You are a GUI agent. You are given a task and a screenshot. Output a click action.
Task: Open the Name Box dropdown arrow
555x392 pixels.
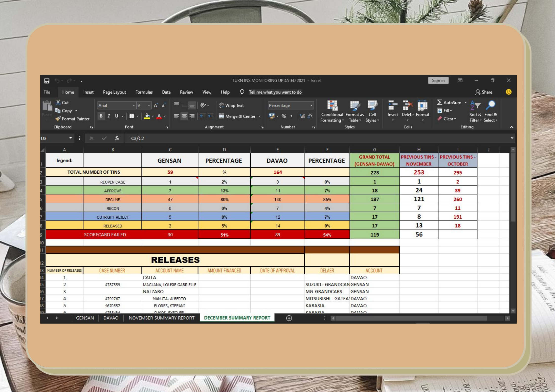pyautogui.click(x=70, y=138)
